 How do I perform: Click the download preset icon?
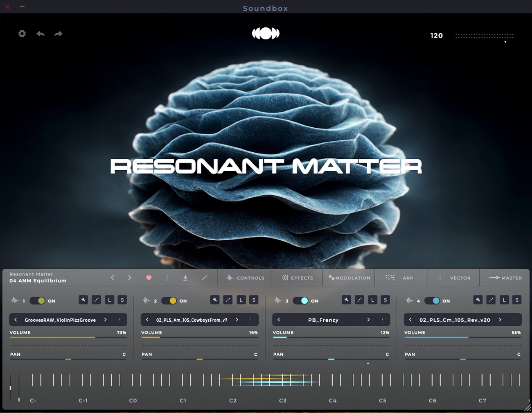(x=185, y=278)
